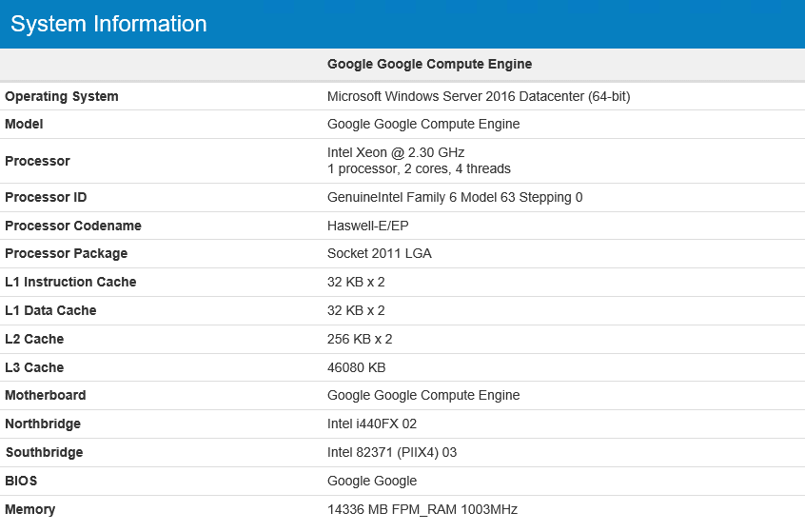Viewport: 805px width, 532px height.
Task: Select the Google Google Compute Engine column header
Action: [429, 64]
